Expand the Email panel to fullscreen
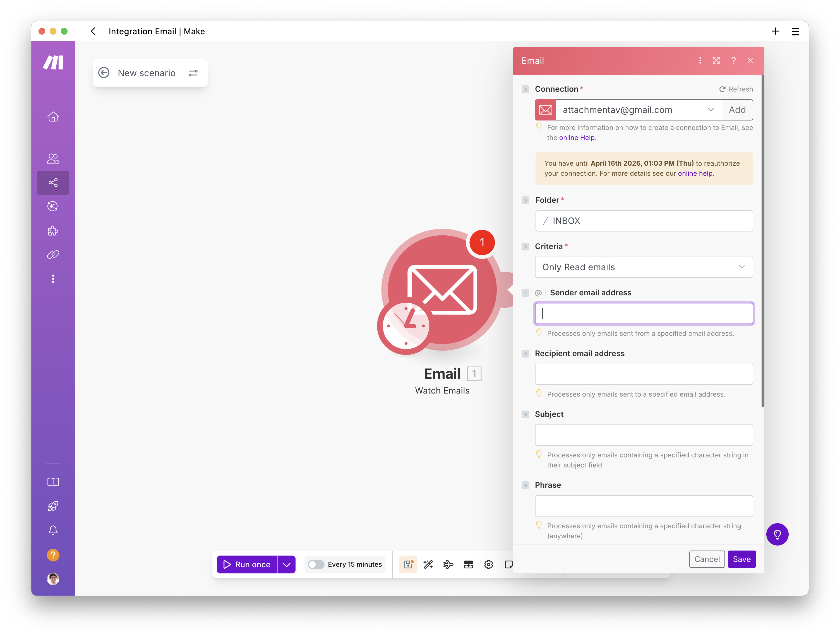The width and height of the screenshot is (840, 637). tap(716, 60)
